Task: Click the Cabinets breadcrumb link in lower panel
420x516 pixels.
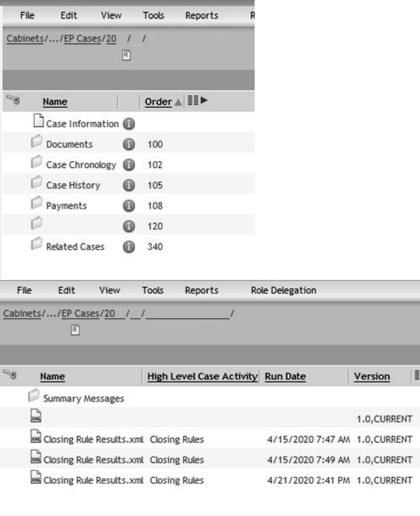Action: click(22, 314)
